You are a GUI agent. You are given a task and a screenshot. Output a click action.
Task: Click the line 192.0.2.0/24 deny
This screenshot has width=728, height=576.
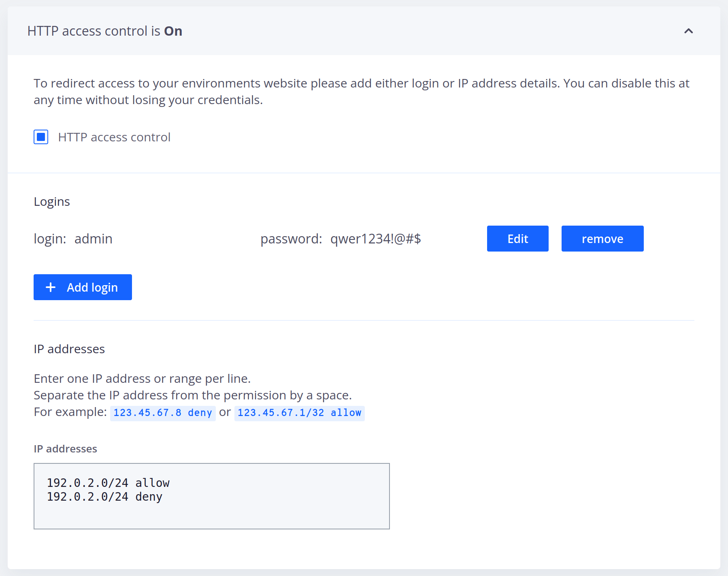104,496
